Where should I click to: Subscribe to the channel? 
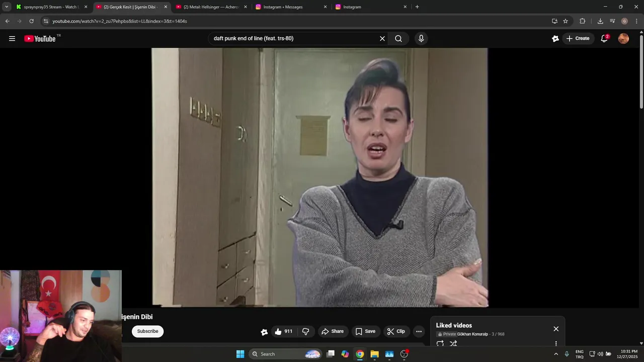point(148,331)
